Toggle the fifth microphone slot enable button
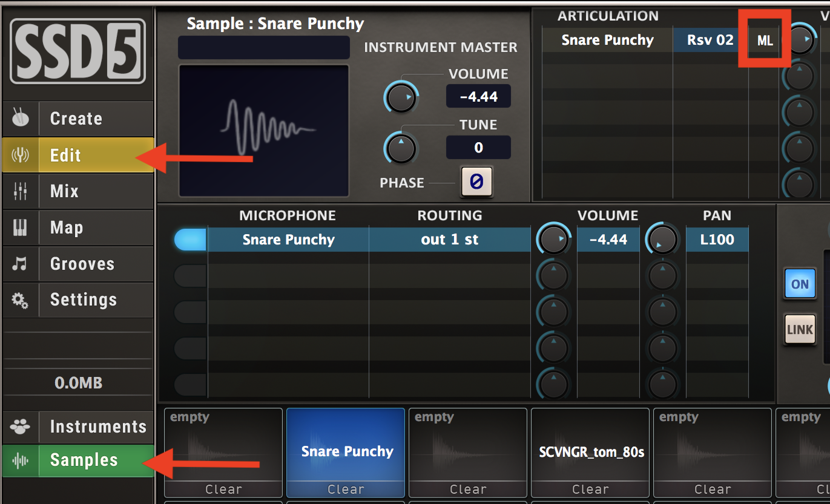This screenshot has width=830, height=504. click(x=190, y=384)
